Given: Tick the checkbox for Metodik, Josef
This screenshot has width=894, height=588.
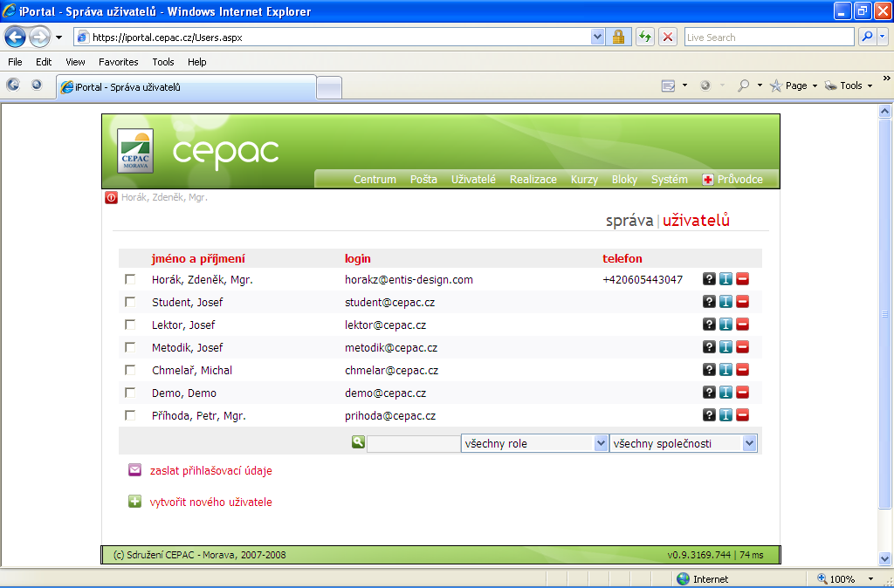Looking at the screenshot, I should (x=130, y=347).
